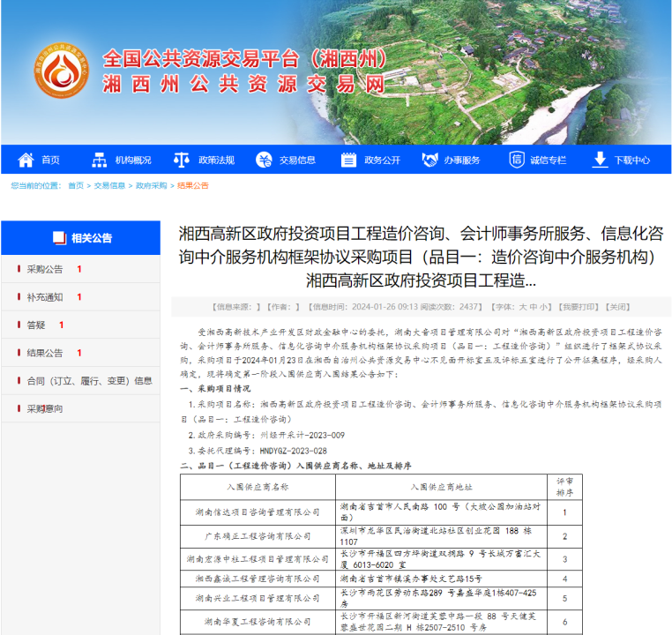
Task: Open the 诚信专栏 navigation menu item
Action: click(x=549, y=161)
